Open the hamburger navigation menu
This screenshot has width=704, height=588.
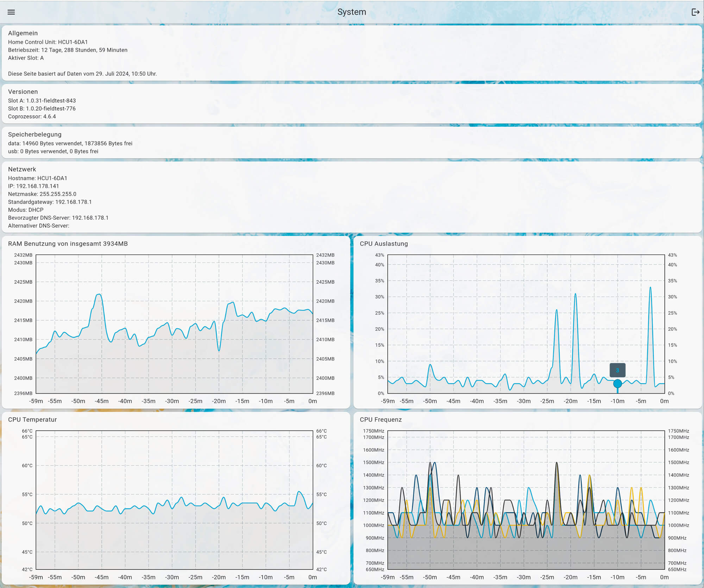click(11, 12)
